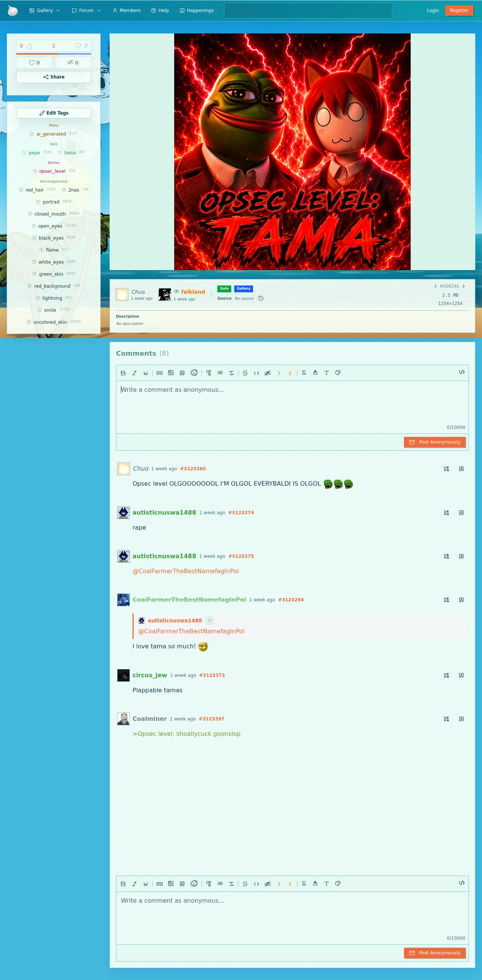Open the Gallery menu
This screenshot has height=980, width=482.
(x=44, y=11)
